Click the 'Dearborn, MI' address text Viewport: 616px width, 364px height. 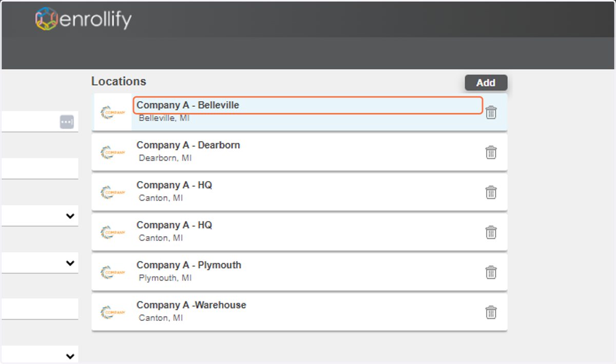coord(165,158)
